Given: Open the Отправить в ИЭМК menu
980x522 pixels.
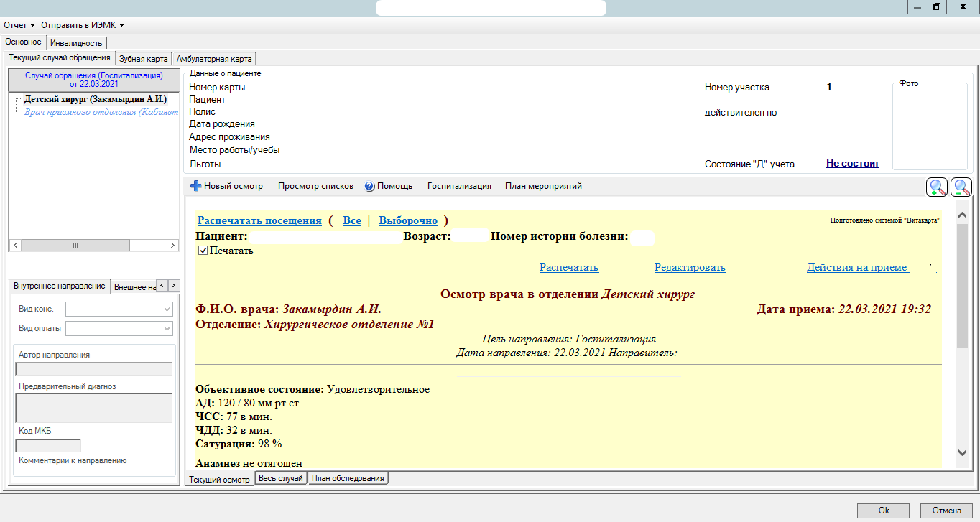Looking at the screenshot, I should (82, 25).
